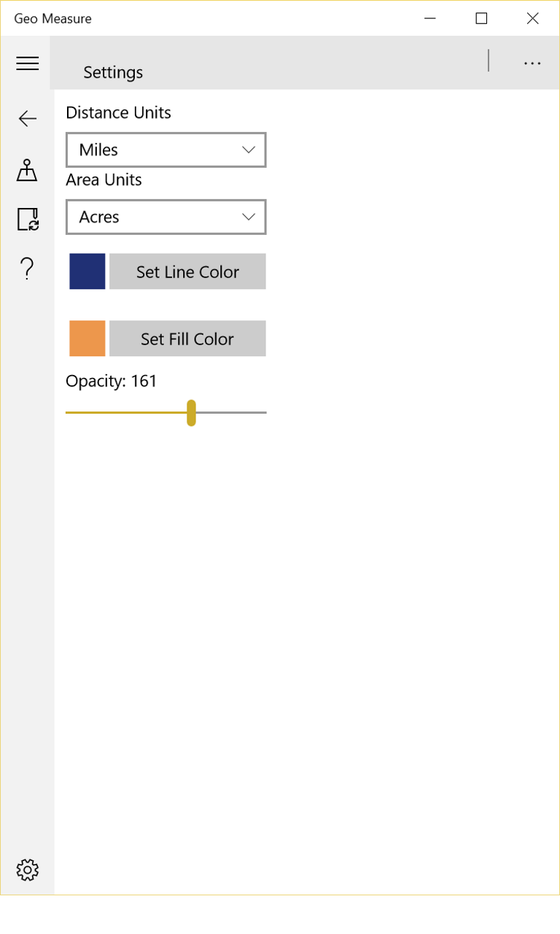Expand the Area Units Acres dropdown
Screen dimensions: 560x934
pos(166,217)
